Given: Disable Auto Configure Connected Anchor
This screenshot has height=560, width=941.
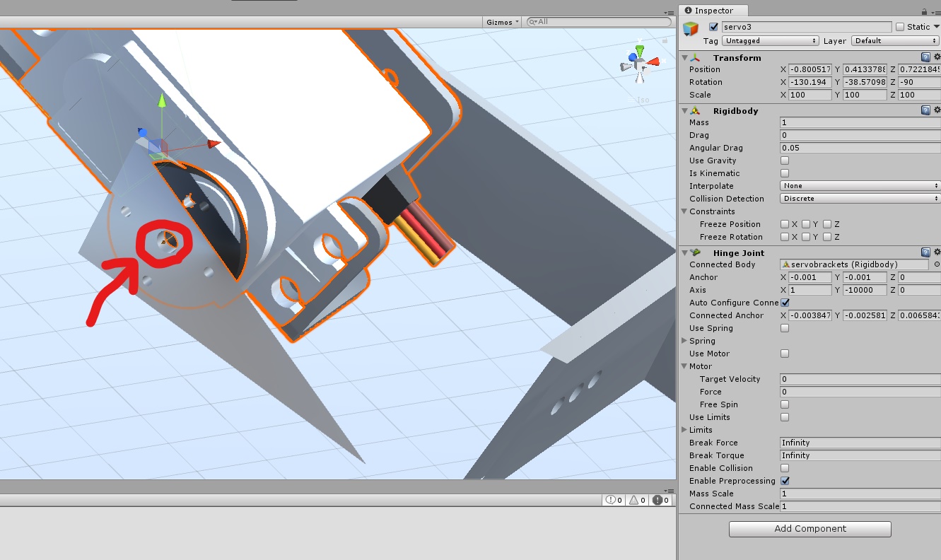Looking at the screenshot, I should [784, 303].
